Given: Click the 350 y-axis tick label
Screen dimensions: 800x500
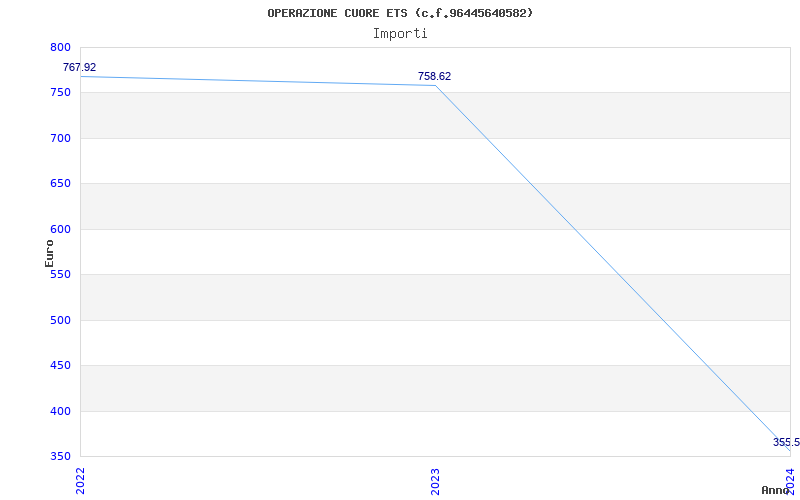Looking at the screenshot, I should [x=60, y=457].
